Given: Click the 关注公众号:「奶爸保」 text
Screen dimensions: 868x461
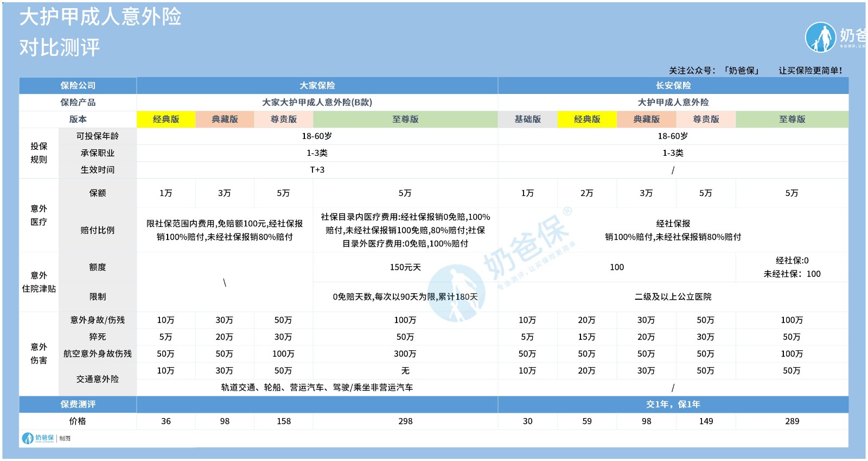Looking at the screenshot, I should point(714,71).
